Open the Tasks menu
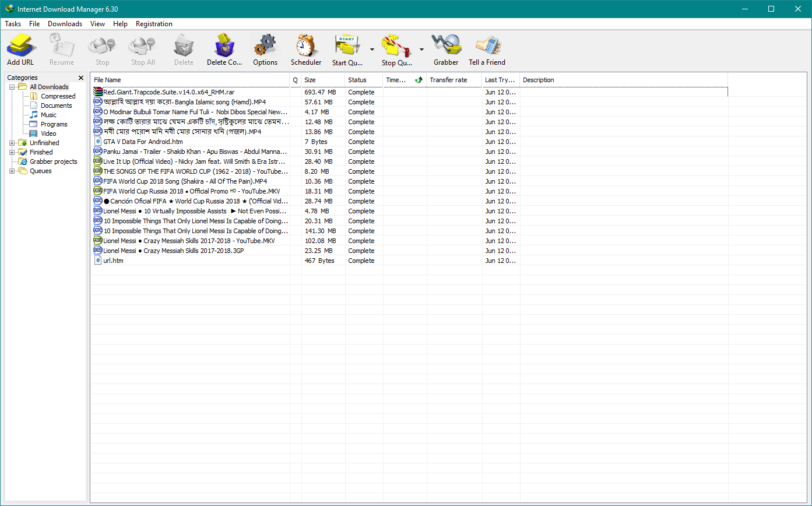The height and width of the screenshot is (506, 812). (x=13, y=24)
